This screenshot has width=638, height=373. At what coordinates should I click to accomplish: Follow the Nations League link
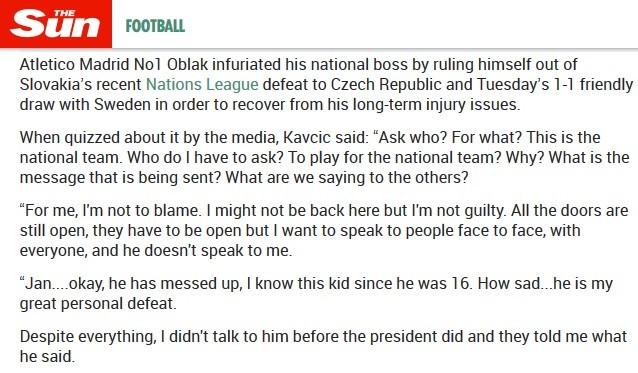point(202,85)
